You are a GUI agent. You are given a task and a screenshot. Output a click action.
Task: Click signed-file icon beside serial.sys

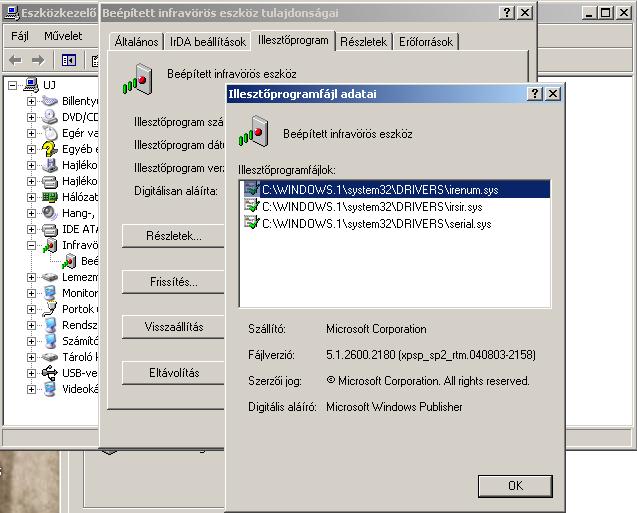[x=251, y=223]
